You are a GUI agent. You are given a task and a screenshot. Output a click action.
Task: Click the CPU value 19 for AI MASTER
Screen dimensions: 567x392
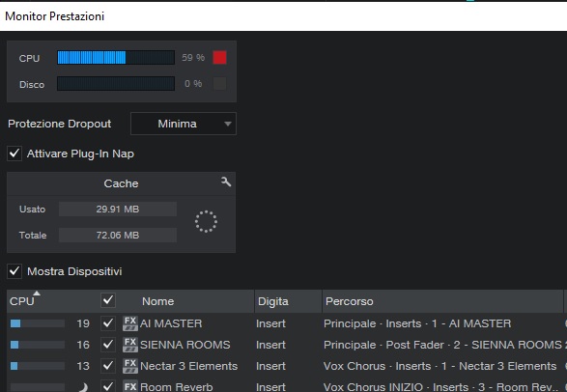(83, 323)
